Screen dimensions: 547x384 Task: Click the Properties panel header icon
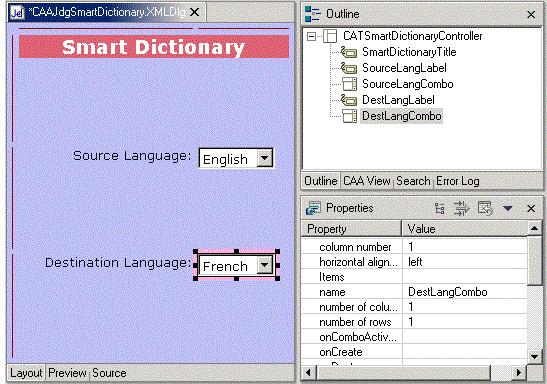[313, 208]
